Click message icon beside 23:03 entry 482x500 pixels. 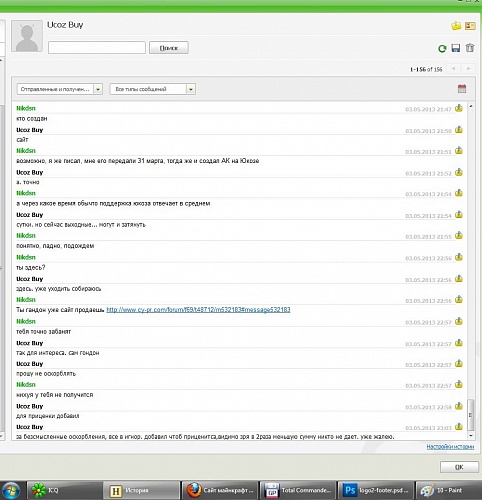(459, 427)
